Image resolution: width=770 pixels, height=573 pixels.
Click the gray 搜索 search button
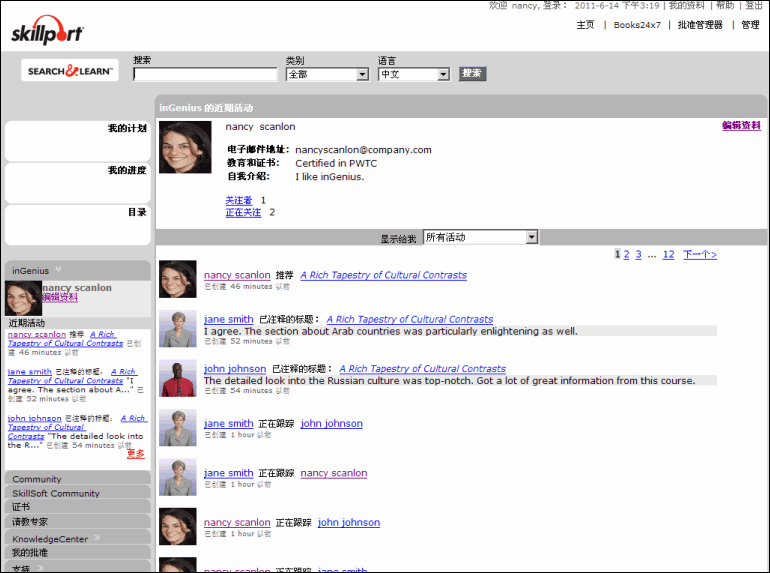(472, 73)
